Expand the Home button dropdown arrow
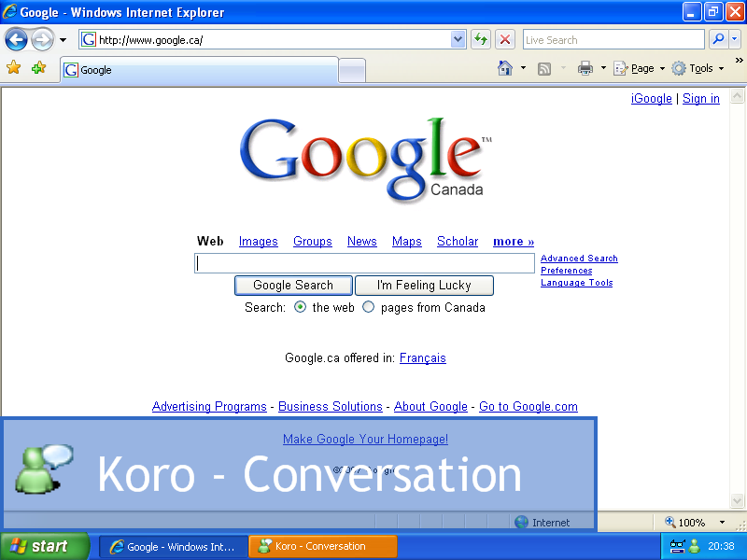Screen dimensions: 747x560 pos(523,68)
